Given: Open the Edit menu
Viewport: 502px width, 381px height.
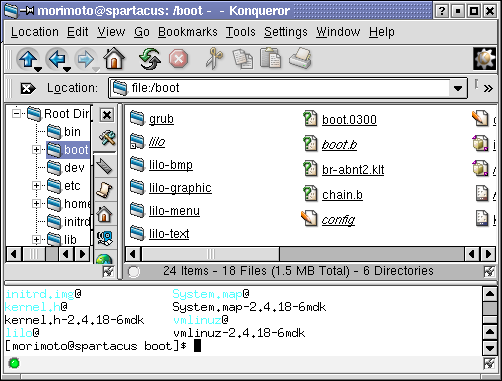Looking at the screenshot, I should pyautogui.click(x=78, y=32).
